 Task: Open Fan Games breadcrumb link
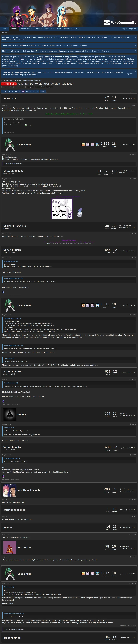coord(18,80)
